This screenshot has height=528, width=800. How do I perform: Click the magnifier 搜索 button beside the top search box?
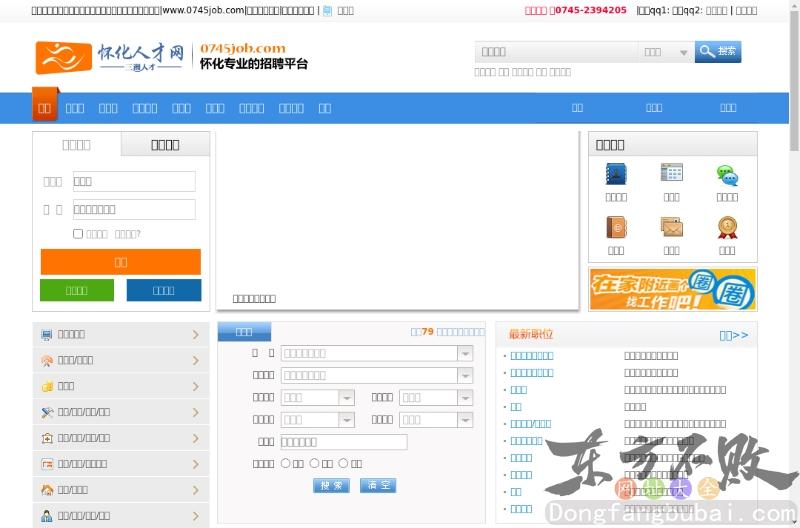(x=718, y=52)
